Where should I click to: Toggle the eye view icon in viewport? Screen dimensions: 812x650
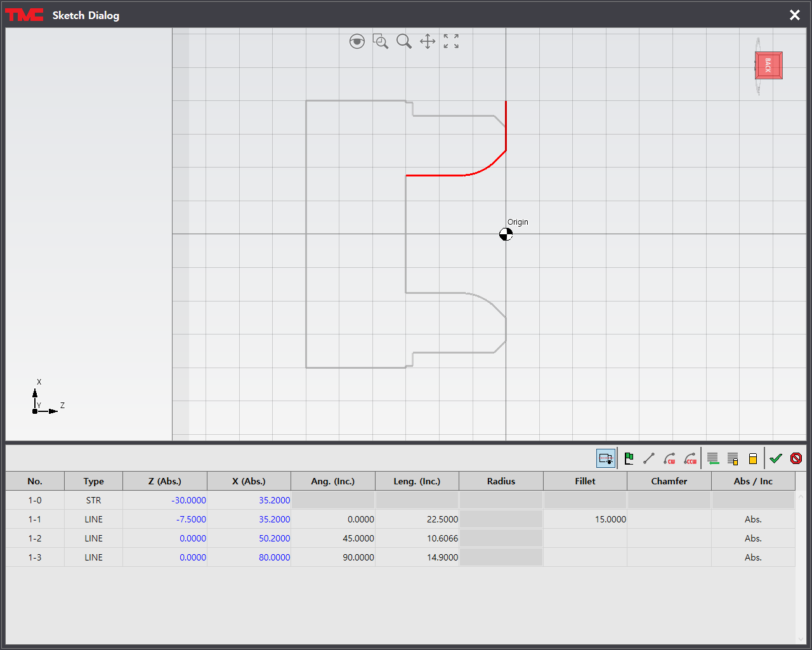357,42
